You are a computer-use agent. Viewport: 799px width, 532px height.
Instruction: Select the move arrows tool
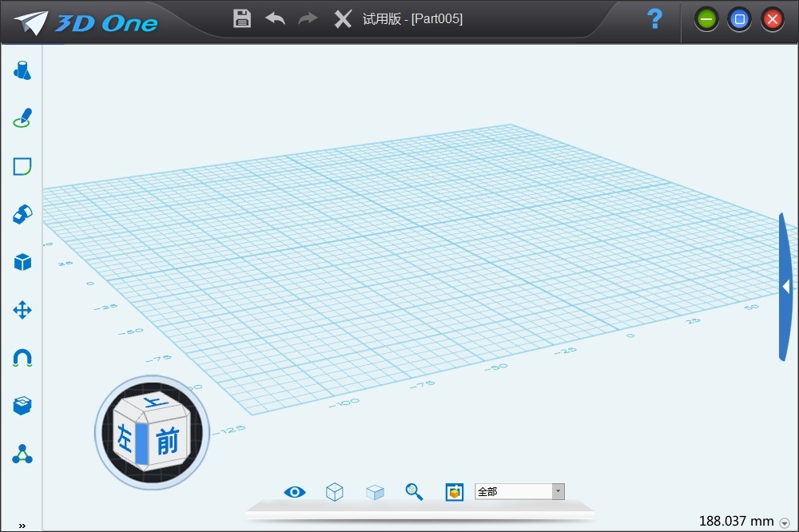22,310
